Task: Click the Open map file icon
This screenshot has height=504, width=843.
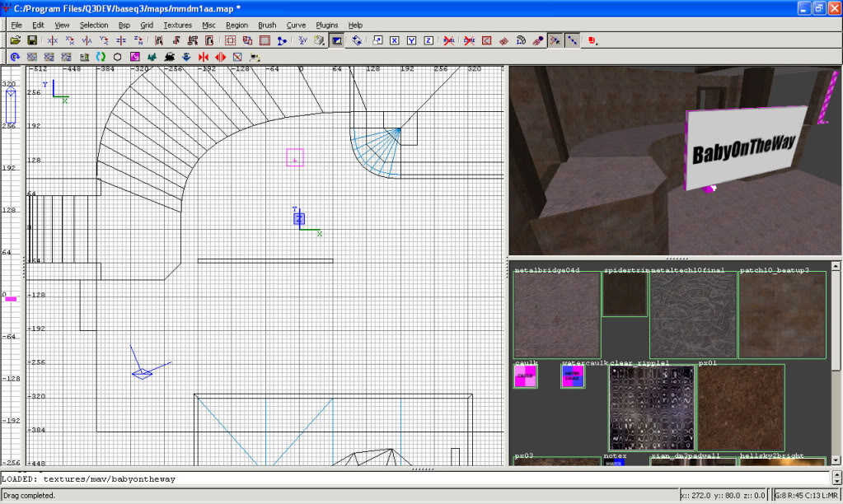Action: pyautogui.click(x=15, y=40)
